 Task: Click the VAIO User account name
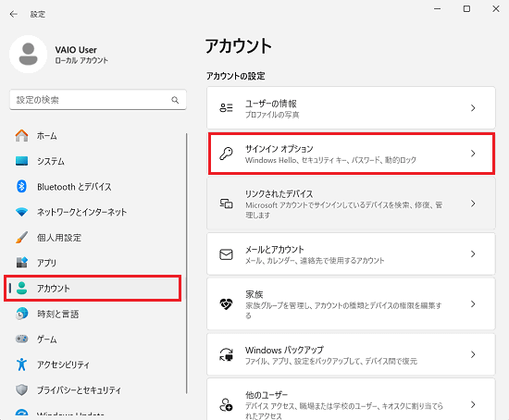[x=76, y=50]
